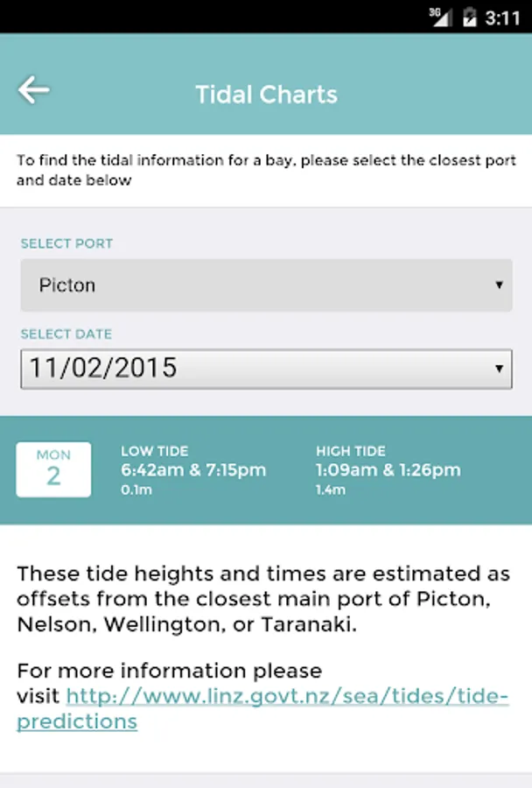Tap the High Tide times 1:09am & 1:26pm
532x788 pixels.
pyautogui.click(x=388, y=470)
